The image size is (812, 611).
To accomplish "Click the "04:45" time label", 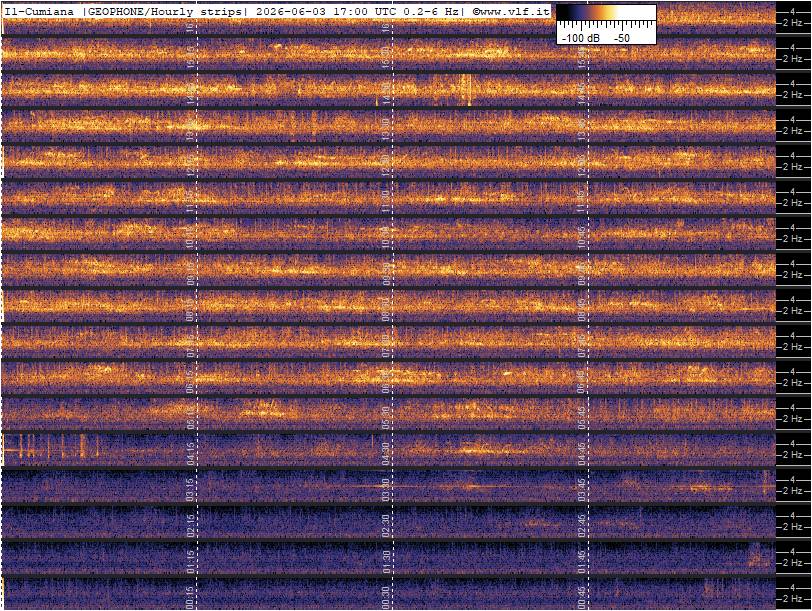I will point(582,454).
